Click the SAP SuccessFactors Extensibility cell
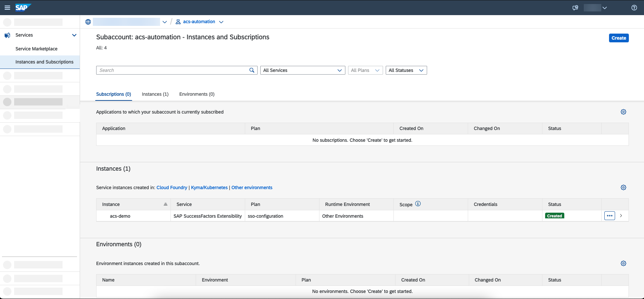Screen dimensions: 644x299 coord(207,216)
